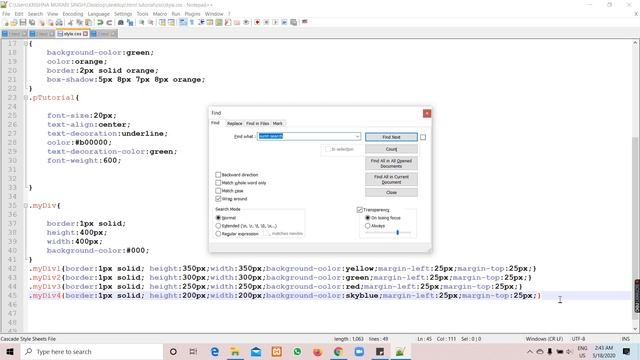Open the Macro menu

tap(160, 14)
